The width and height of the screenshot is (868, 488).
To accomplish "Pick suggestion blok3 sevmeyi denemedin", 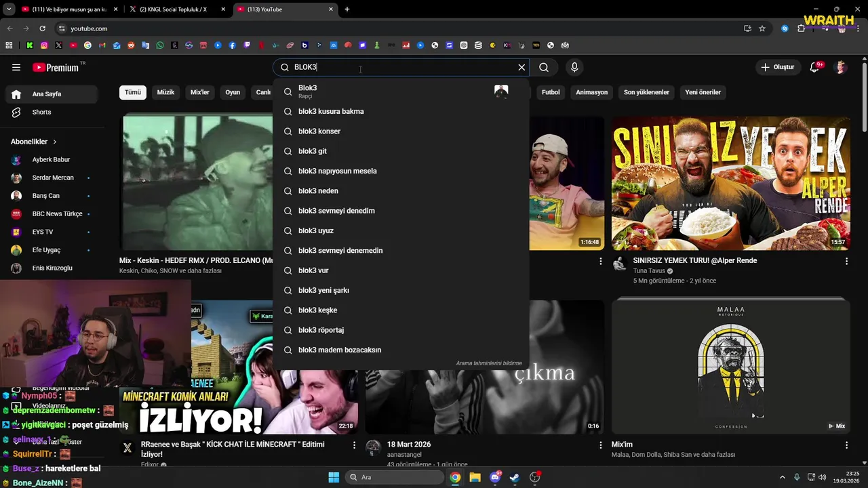I will click(401, 250).
